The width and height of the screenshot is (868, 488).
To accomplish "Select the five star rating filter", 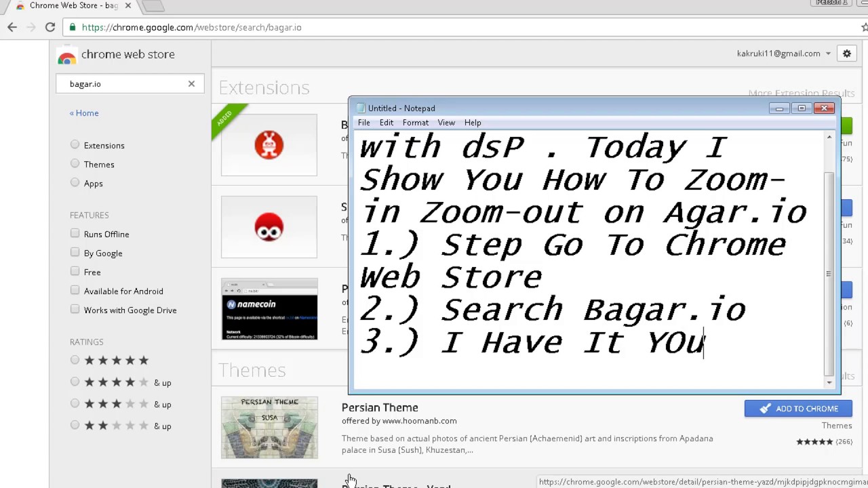I will click(x=75, y=360).
